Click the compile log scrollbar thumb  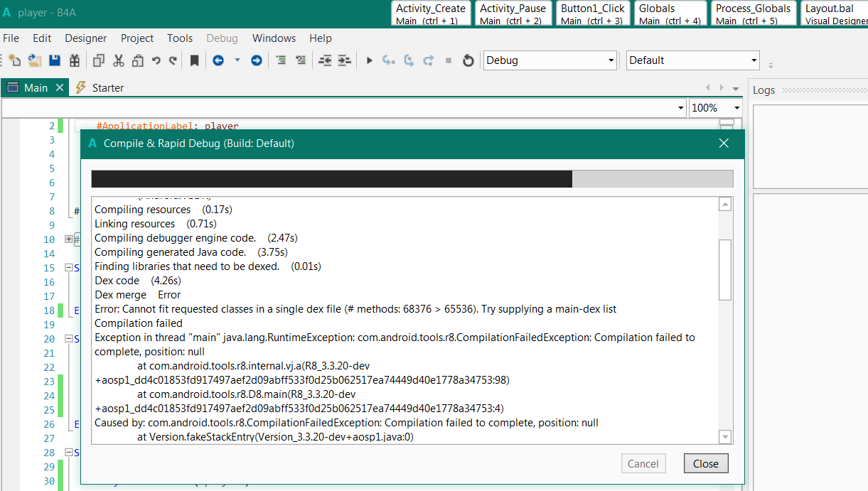coord(725,269)
